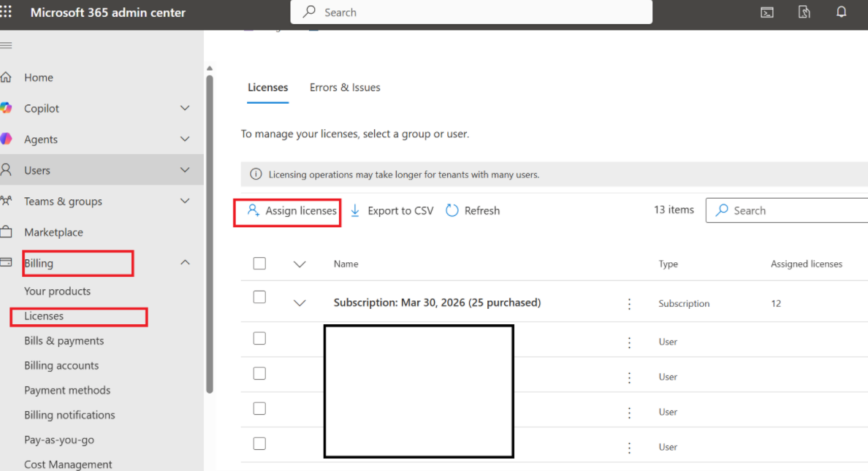Collapse navigation menu hamburger icon

(6, 45)
